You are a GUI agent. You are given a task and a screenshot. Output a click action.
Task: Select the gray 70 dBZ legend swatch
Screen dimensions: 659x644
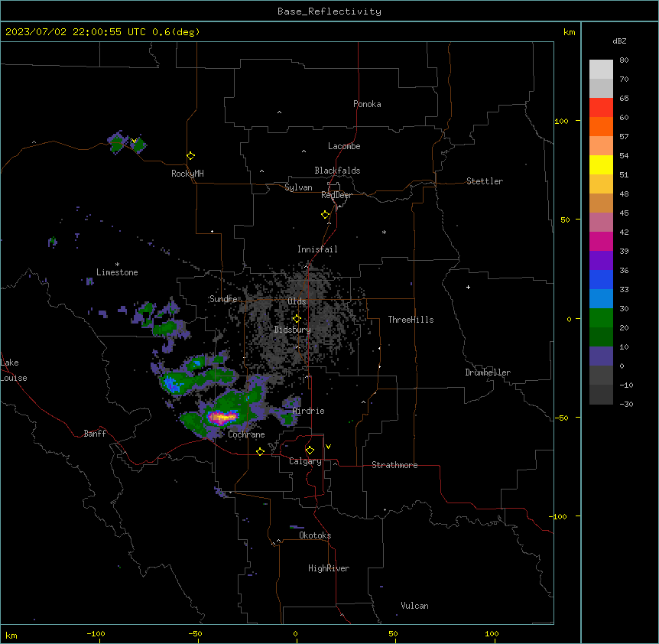(x=601, y=88)
